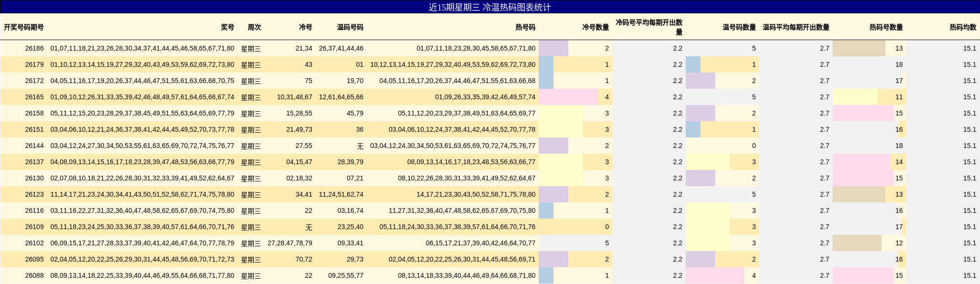Click the 周次 column header
This screenshot has height=284, width=980.
[x=254, y=27]
